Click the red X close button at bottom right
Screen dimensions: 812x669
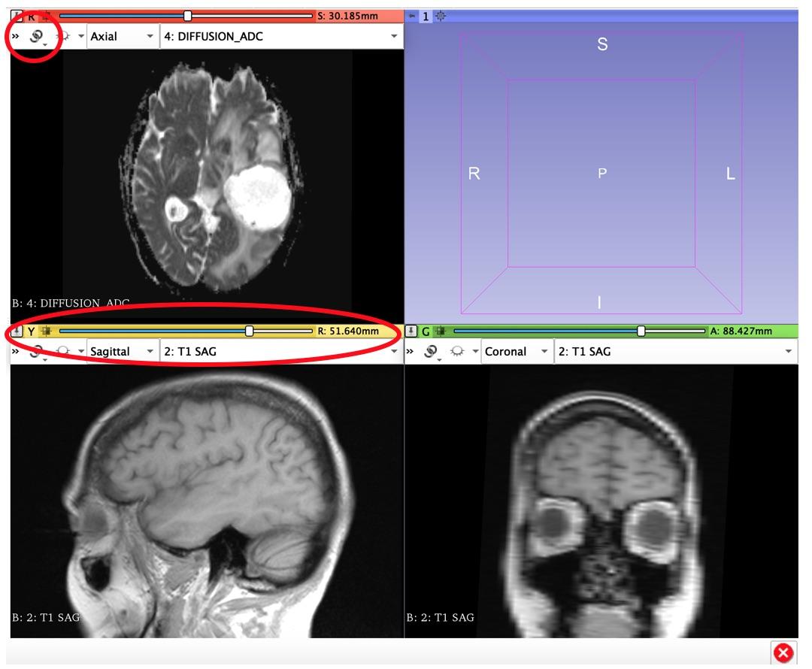tap(783, 651)
